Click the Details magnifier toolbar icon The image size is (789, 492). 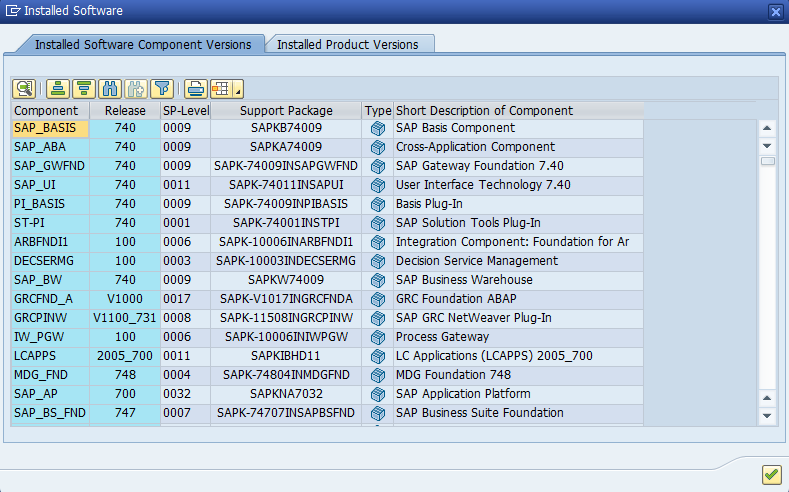(24, 88)
